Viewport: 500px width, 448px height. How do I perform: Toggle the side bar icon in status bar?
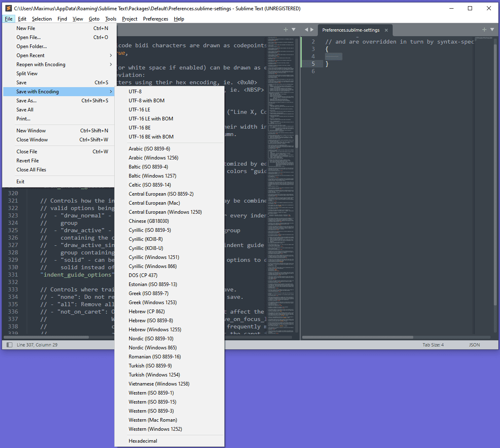point(9,345)
